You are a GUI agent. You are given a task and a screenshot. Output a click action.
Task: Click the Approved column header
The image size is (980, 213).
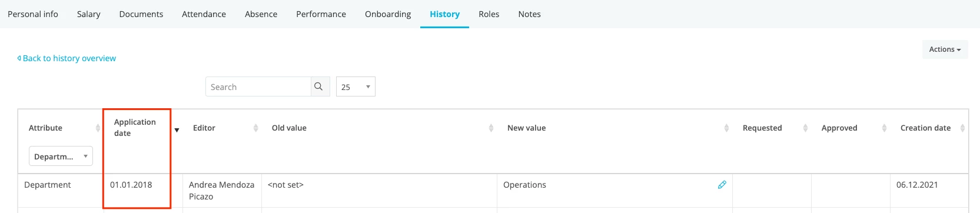[839, 128]
